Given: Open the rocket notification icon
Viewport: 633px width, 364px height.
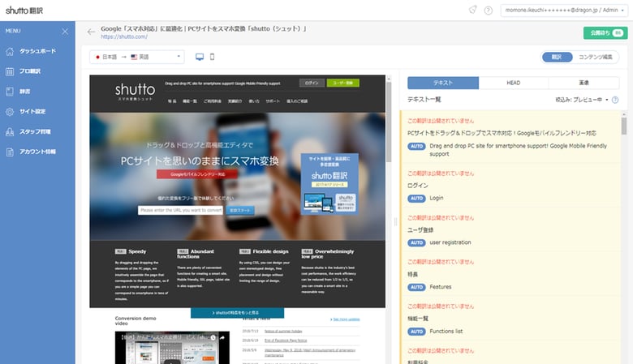Looking at the screenshot, I should pos(473,10).
